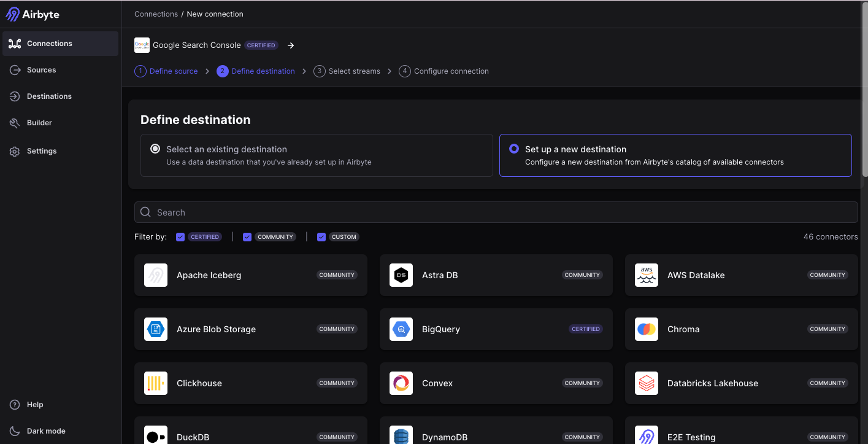The image size is (868, 444).
Task: Click the Connections breadcrumb link
Action: [156, 14]
